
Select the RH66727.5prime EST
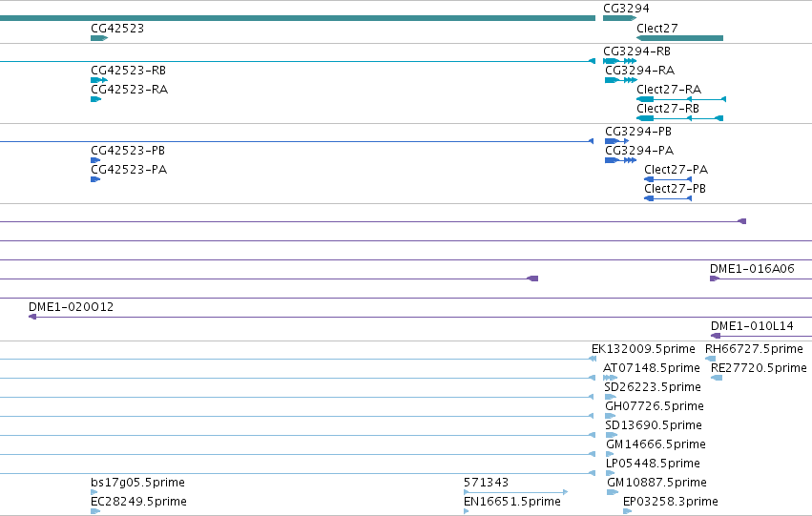(x=754, y=349)
